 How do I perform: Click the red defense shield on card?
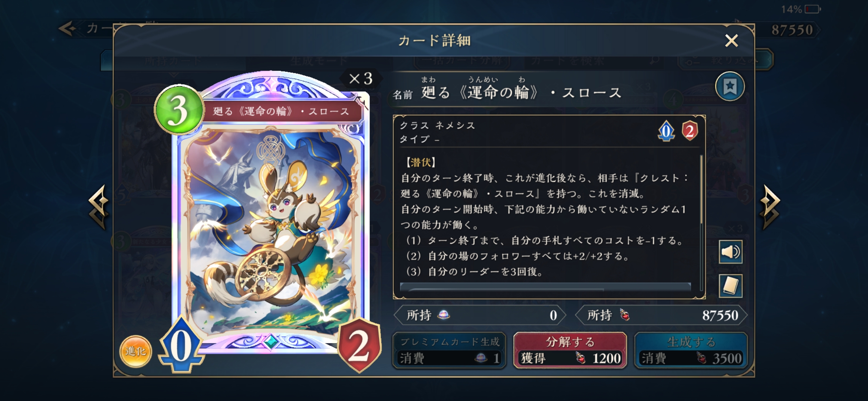[359, 345]
